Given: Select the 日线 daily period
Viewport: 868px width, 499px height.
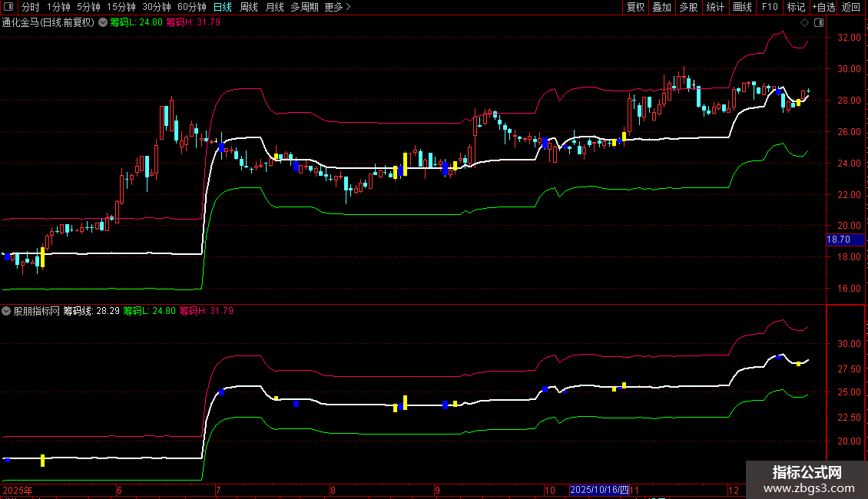Looking at the screenshot, I should 223,7.
